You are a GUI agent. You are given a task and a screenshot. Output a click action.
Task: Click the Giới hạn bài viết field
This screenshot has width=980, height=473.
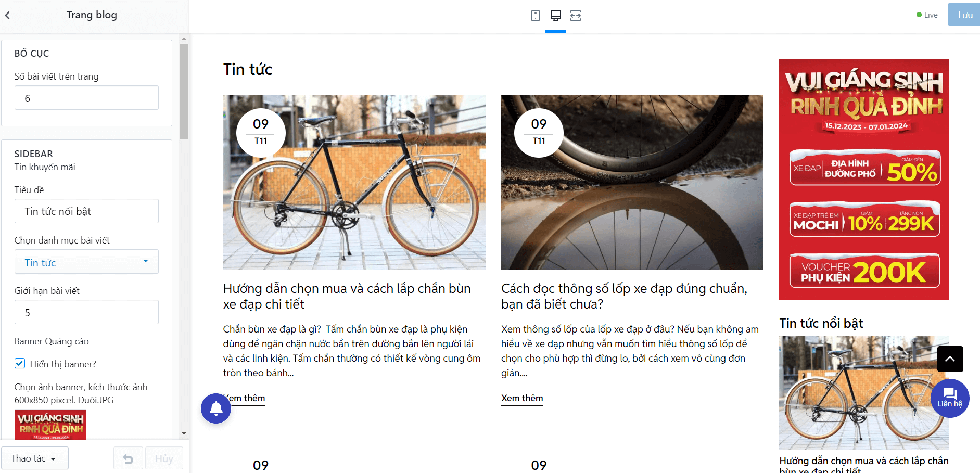click(86, 312)
